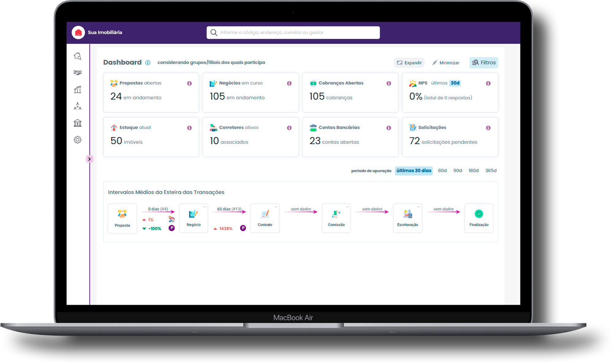Click the Escrituração stage tile
Screen dimensions: 613x364
408,218
